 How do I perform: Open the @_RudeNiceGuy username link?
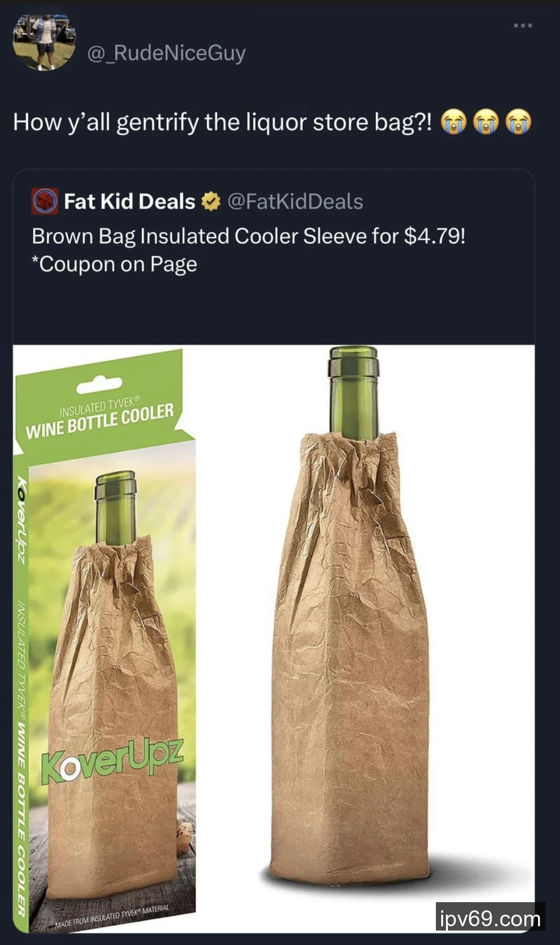166,53
